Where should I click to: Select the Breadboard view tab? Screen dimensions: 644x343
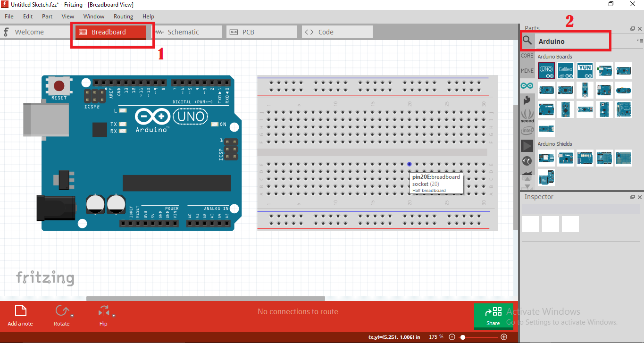pos(111,32)
